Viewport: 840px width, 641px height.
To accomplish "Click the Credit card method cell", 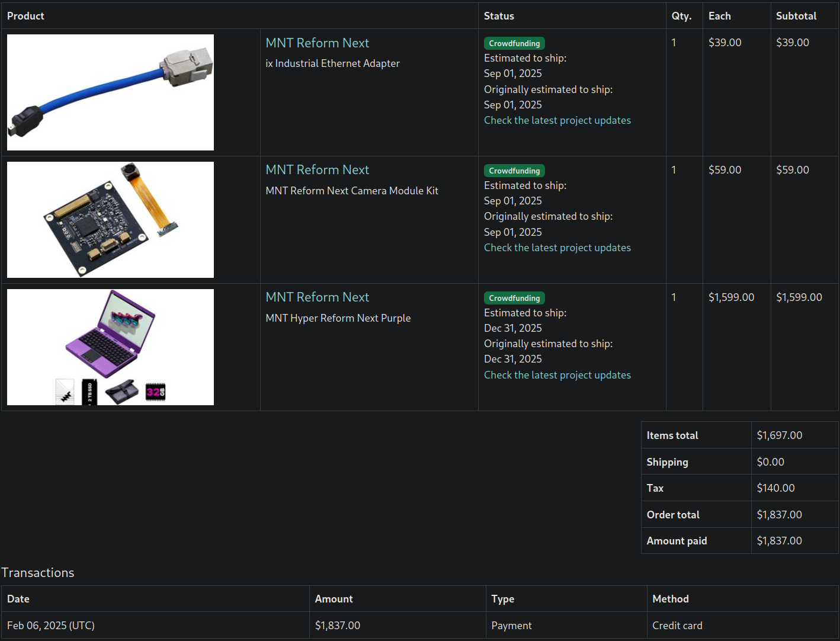I will (x=677, y=626).
